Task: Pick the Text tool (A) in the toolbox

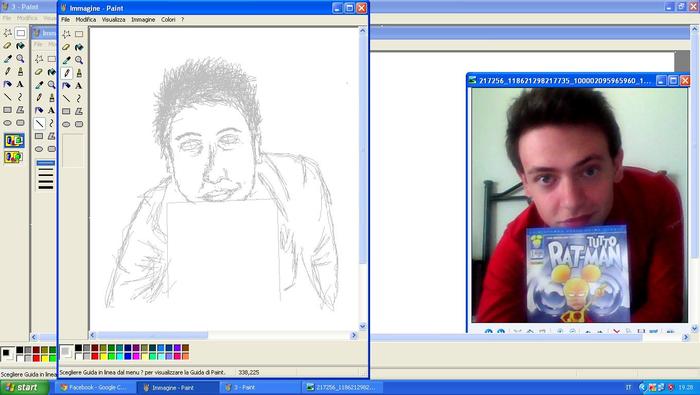Action: [79, 86]
